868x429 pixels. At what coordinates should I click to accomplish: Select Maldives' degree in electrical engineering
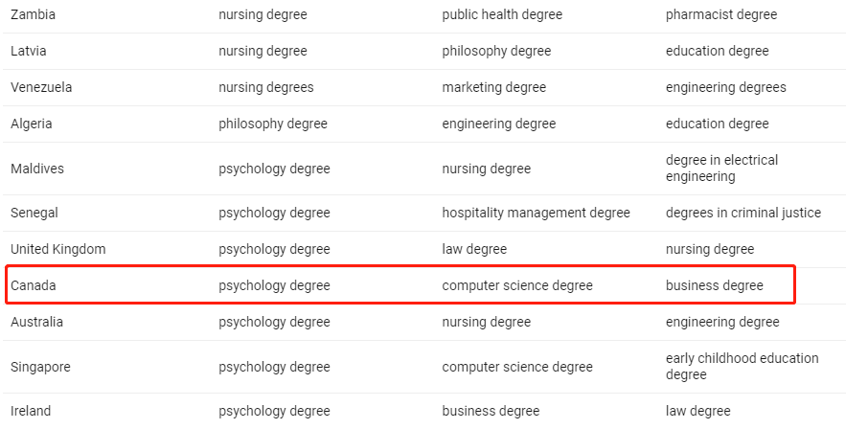pyautogui.click(x=721, y=169)
